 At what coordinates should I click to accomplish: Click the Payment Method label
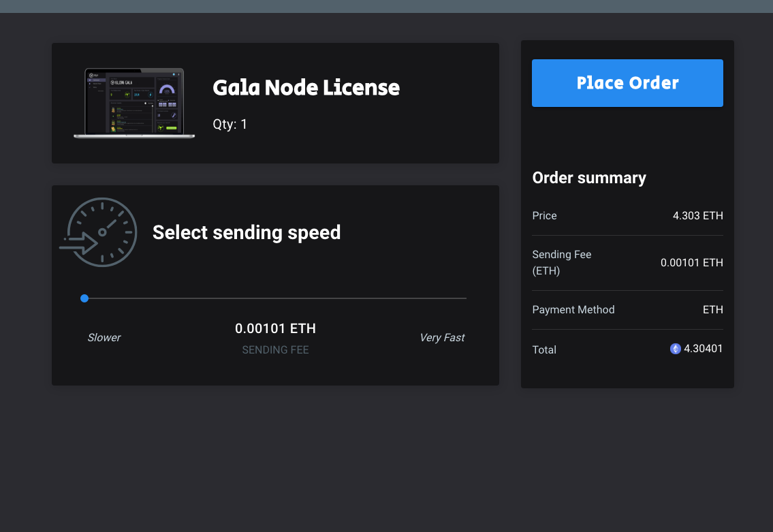[573, 310]
